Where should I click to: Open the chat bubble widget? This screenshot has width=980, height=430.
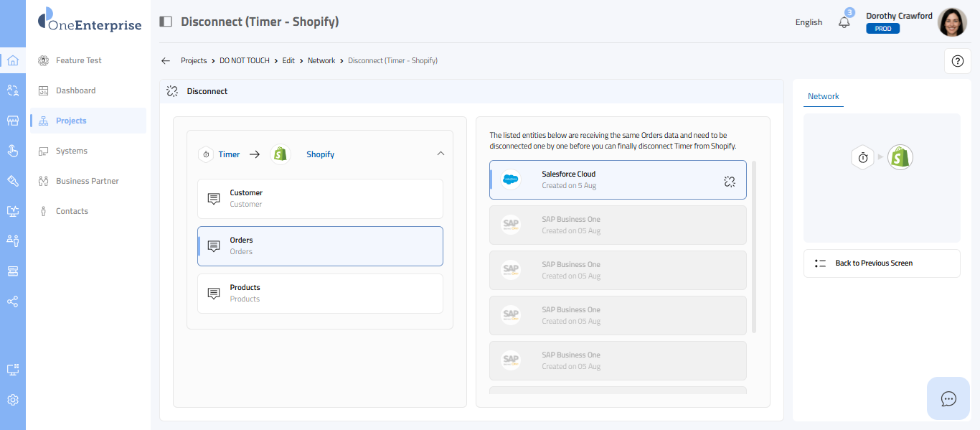[948, 398]
